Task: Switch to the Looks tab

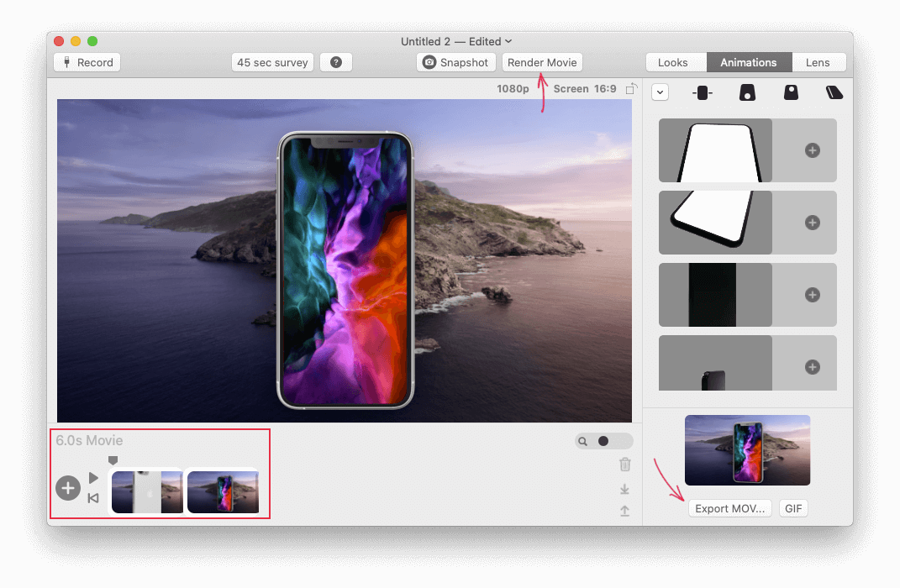Action: 673,62
